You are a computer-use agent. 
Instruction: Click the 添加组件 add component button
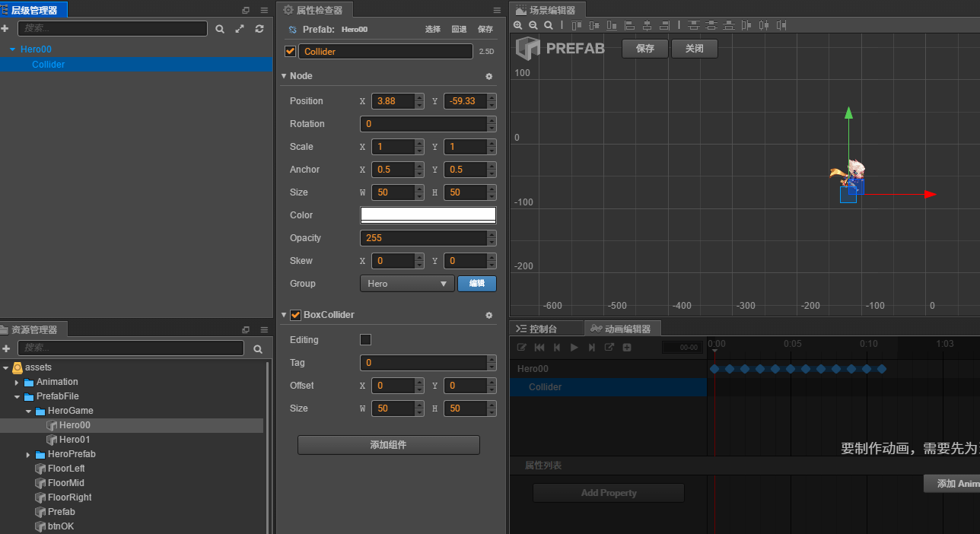point(389,445)
